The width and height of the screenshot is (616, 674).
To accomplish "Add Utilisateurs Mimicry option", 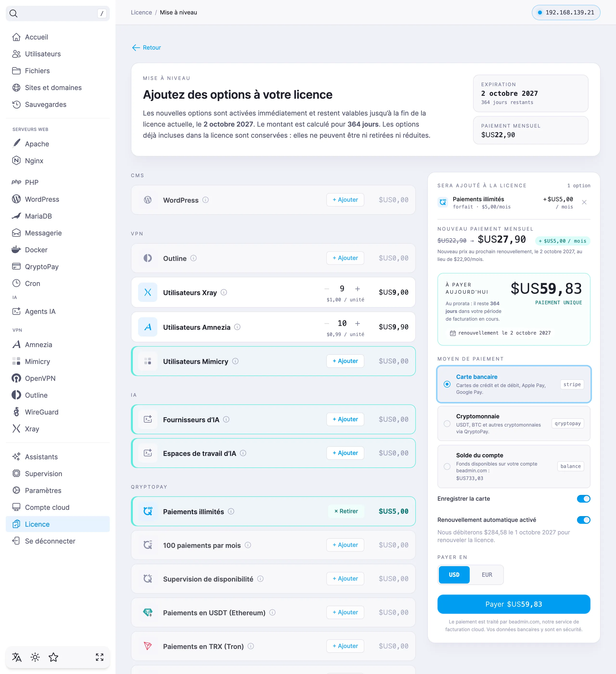I will pos(345,361).
